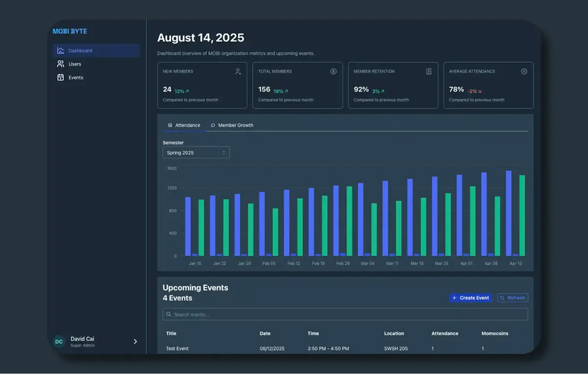The image size is (588, 374).
Task: Switch to the Member Growth tab
Action: (x=232, y=125)
